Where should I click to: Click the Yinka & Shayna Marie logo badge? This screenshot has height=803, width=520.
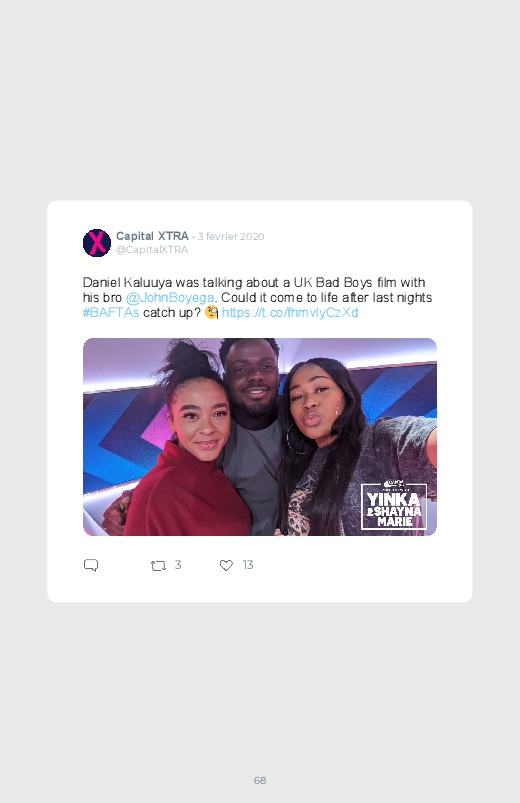(393, 506)
